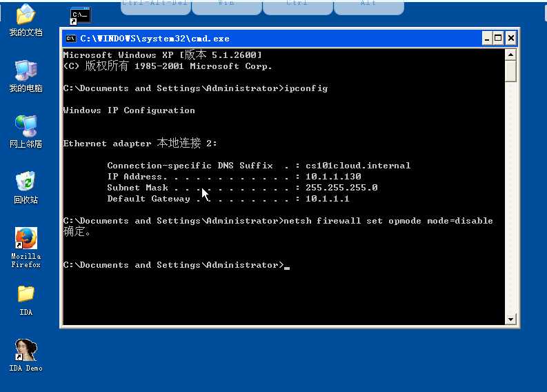547x392 pixels.
Task: Maximize the cmd.exe window
Action: pos(498,38)
